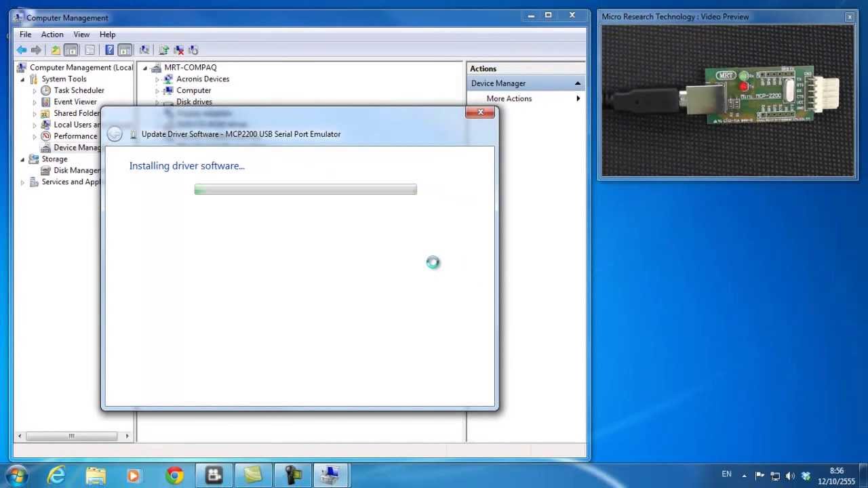Viewport: 868px width, 488px height.
Task: Collapse the MRT-COMPAQ device tree
Action: tap(145, 68)
